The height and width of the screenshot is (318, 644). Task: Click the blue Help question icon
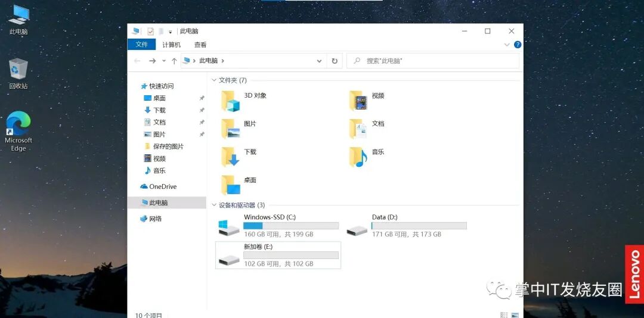pyautogui.click(x=518, y=45)
